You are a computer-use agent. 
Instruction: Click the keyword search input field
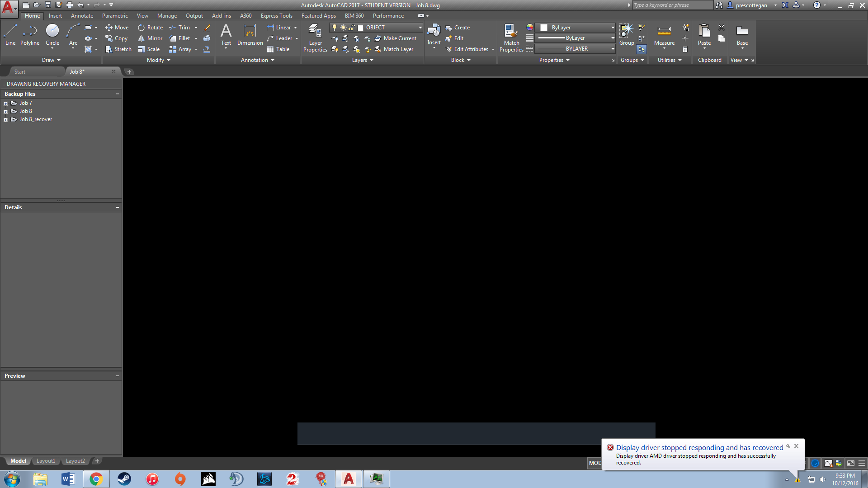672,5
